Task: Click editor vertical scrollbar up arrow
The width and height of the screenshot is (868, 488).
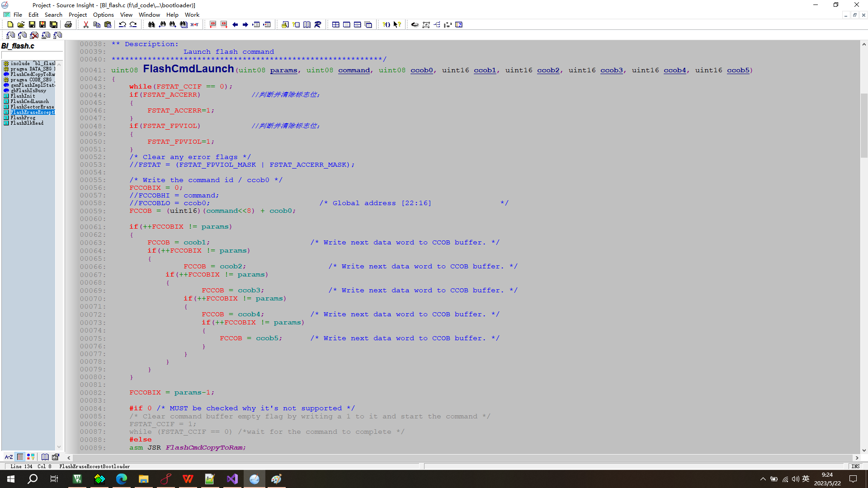Action: (864, 44)
